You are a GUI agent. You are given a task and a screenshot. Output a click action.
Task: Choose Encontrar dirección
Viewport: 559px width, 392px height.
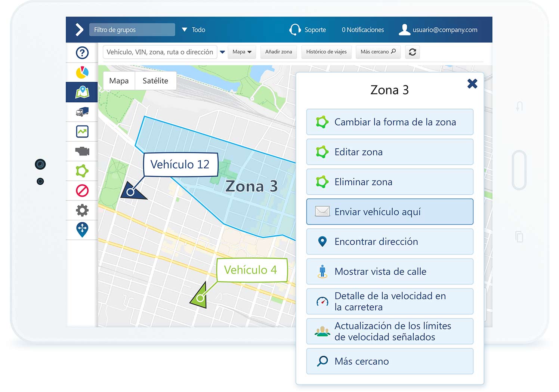click(390, 241)
